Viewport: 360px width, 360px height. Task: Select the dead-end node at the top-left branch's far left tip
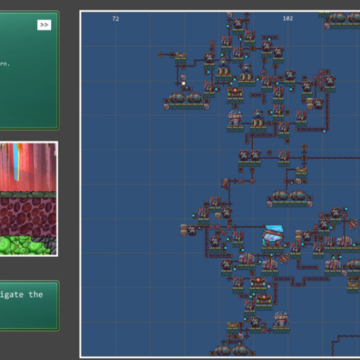161,55
